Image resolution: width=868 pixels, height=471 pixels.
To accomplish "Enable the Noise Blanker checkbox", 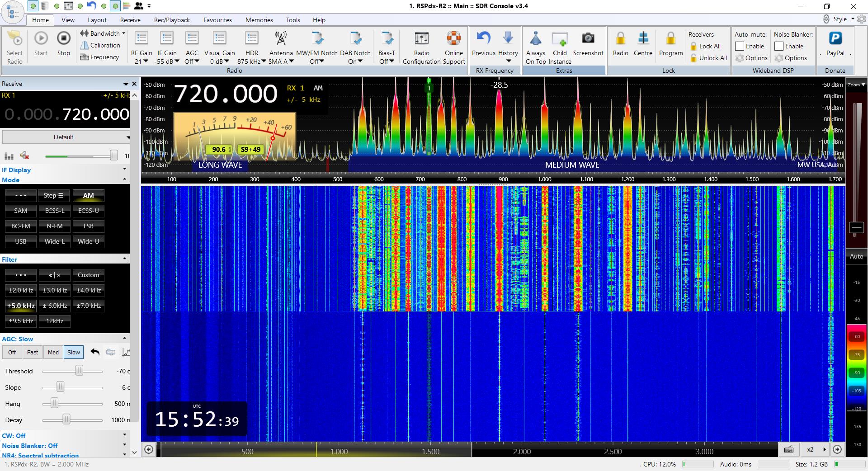I will (x=779, y=46).
